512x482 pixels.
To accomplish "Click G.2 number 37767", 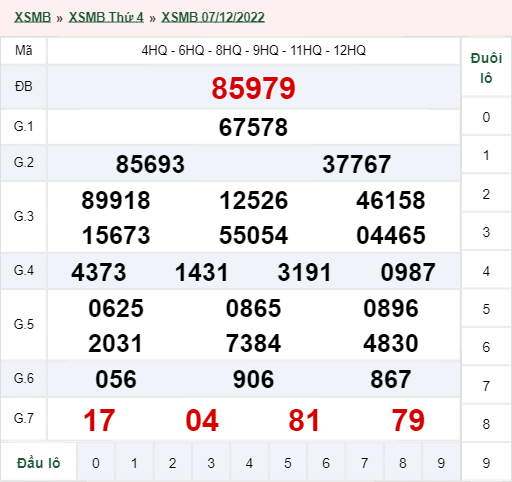I will 357,164.
